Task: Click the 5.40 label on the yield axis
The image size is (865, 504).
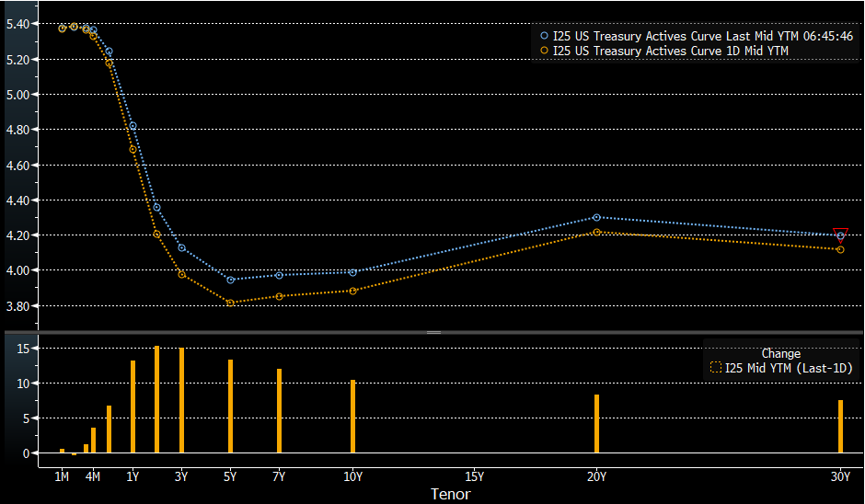Action: click(x=16, y=24)
